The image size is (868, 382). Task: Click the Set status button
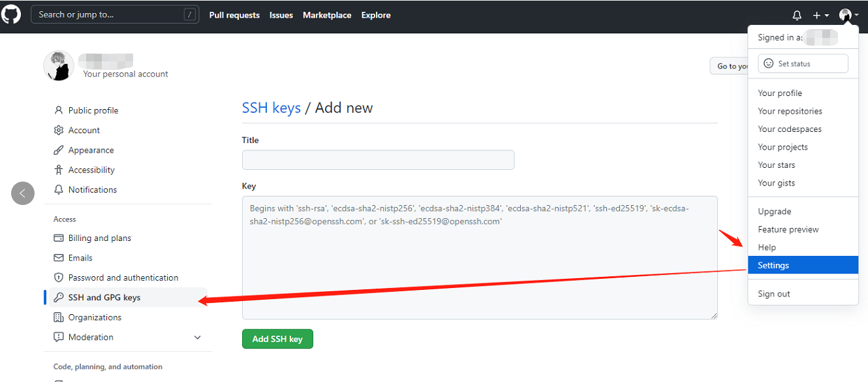click(x=803, y=63)
